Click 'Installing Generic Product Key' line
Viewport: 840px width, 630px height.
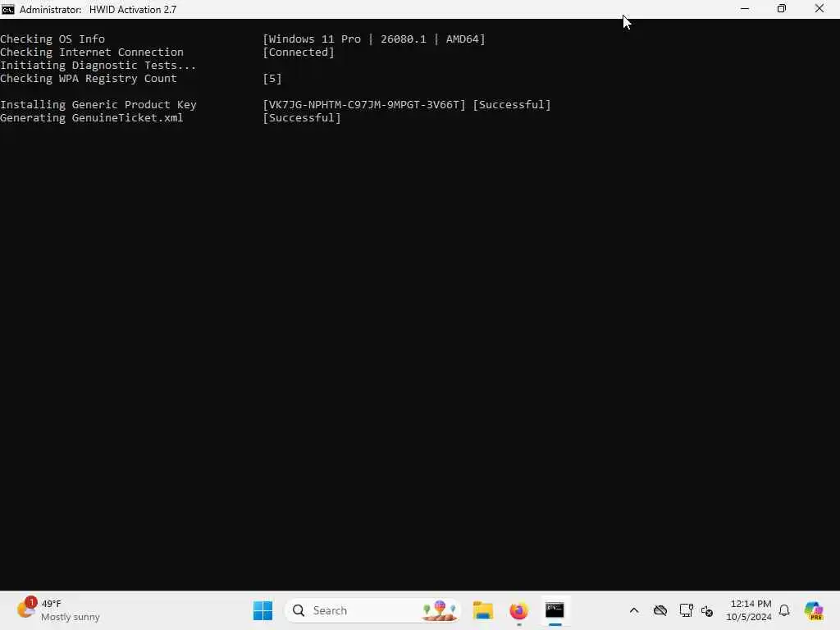point(98,104)
